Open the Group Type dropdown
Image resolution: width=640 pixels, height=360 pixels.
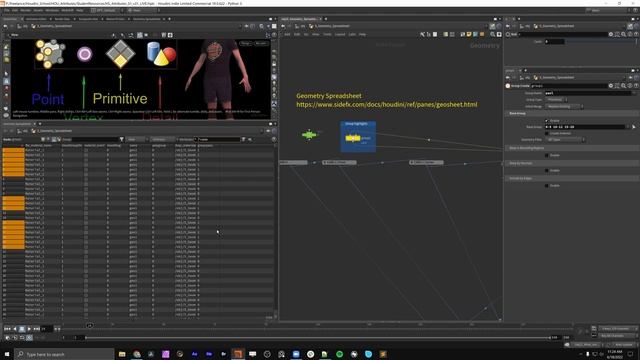tap(556, 100)
